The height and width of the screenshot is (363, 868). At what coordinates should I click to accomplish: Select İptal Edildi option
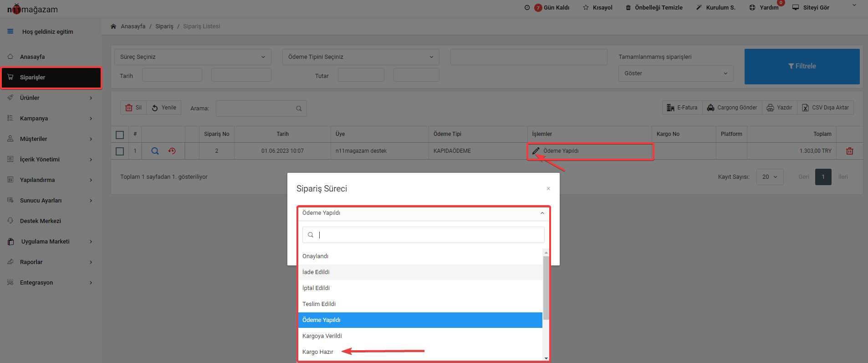(x=420, y=288)
